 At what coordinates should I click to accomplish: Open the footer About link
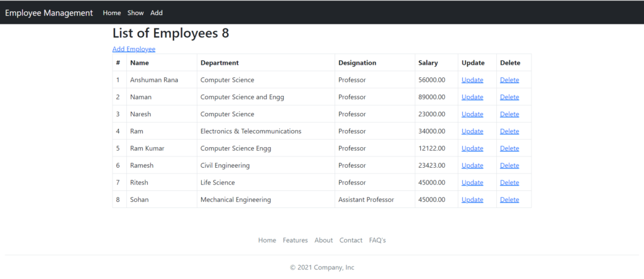click(324, 241)
